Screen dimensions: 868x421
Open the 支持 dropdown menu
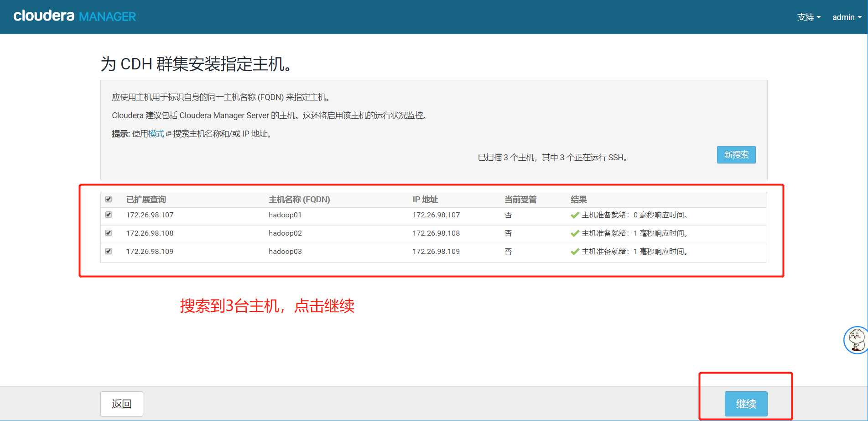(809, 17)
